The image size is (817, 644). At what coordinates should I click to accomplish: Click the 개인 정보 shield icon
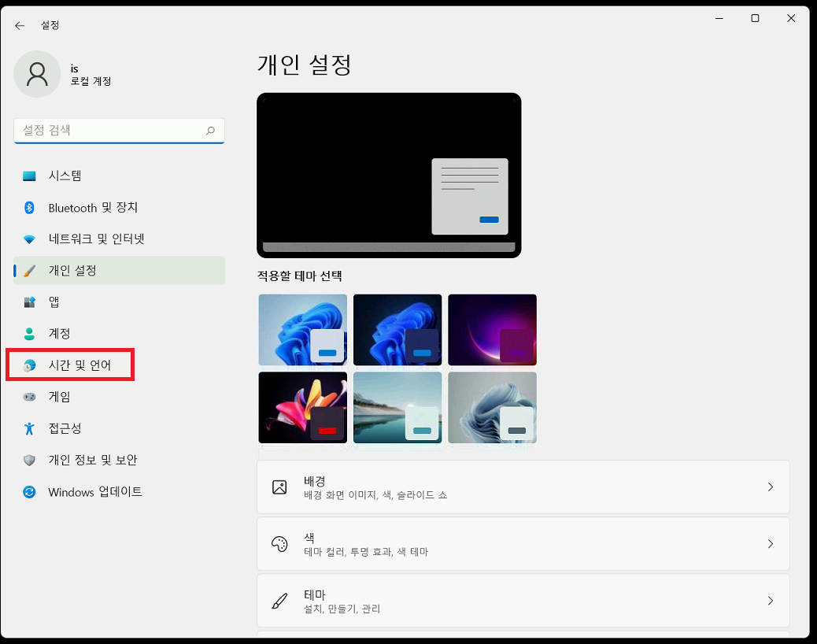[29, 460]
